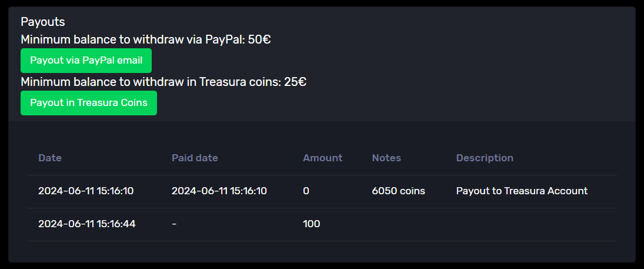This screenshot has width=644, height=269.
Task: Select the 6050 coins note
Action: [x=398, y=191]
